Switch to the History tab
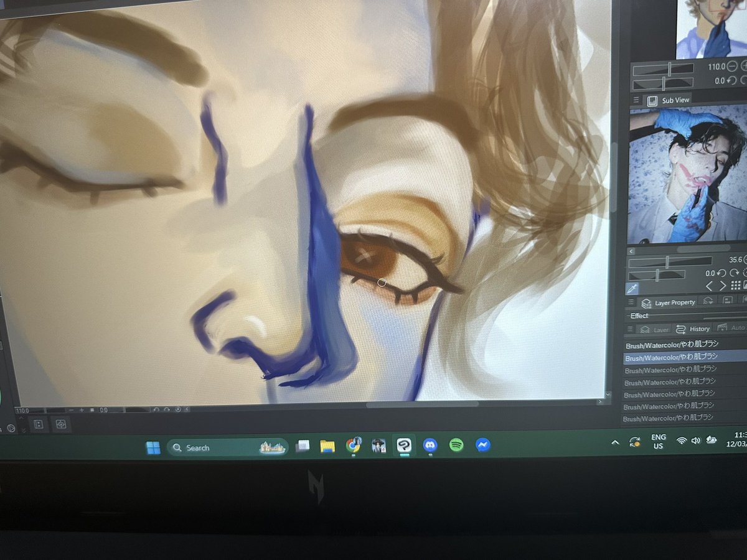Viewport: 747px width, 560px height. click(692, 329)
